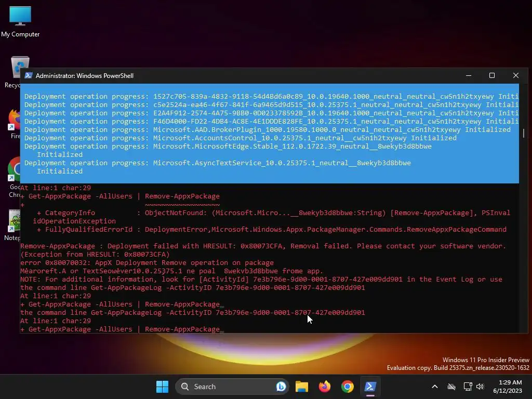Screen dimensions: 532x399
Task: Close the Administrator PowerShell window
Action: [x=516, y=75]
